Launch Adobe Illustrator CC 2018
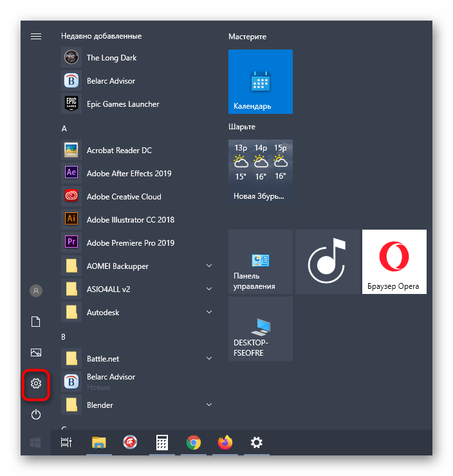453x476 pixels. click(x=136, y=219)
